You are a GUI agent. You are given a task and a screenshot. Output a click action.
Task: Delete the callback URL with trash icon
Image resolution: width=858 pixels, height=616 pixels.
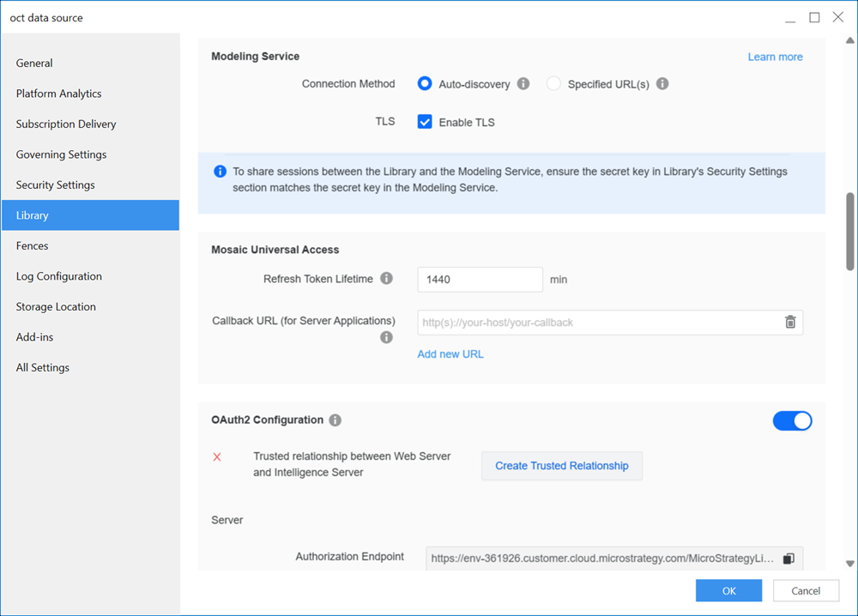(789, 323)
